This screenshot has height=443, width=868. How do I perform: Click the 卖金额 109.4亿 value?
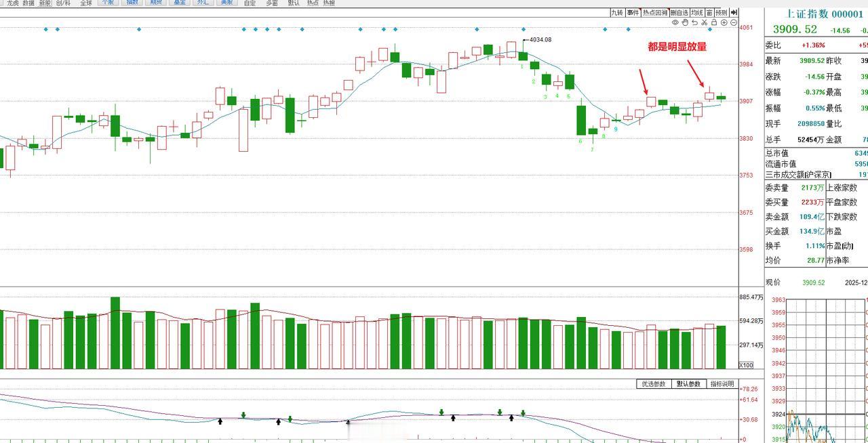click(812, 217)
